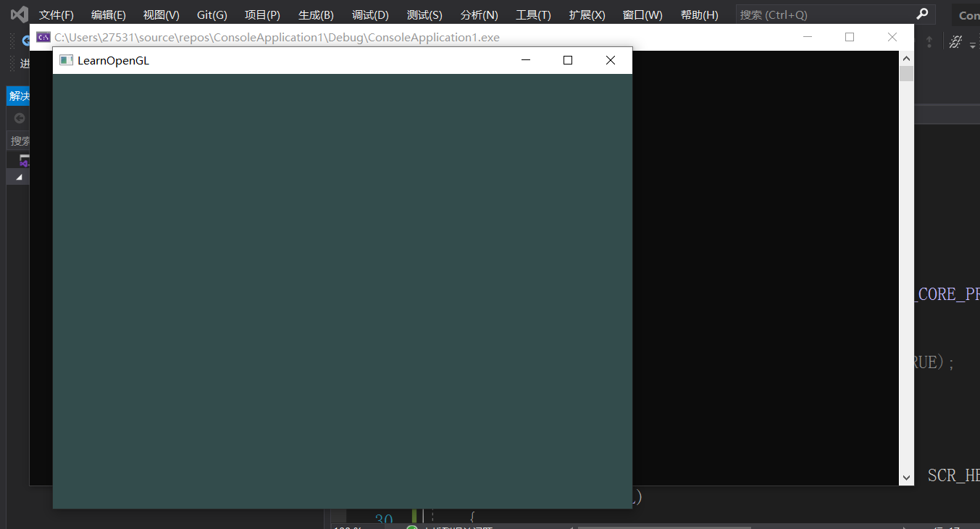Click the strikethrough toolbar icon at right
The width and height of the screenshot is (980, 529).
956,42
